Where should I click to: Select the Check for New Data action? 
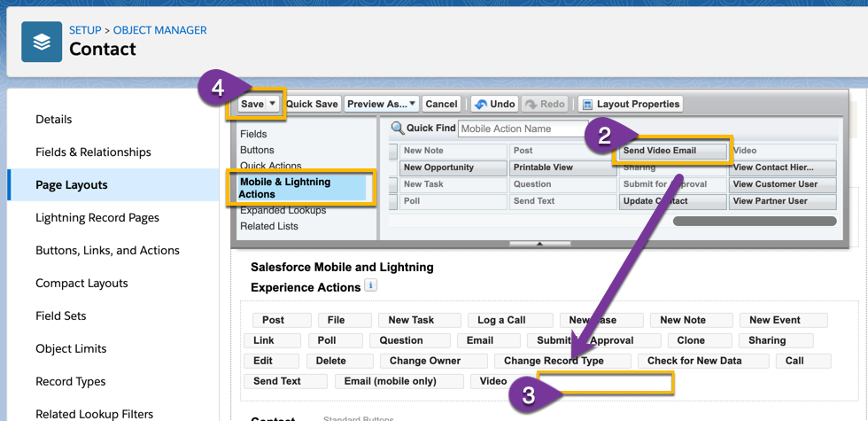703,362
